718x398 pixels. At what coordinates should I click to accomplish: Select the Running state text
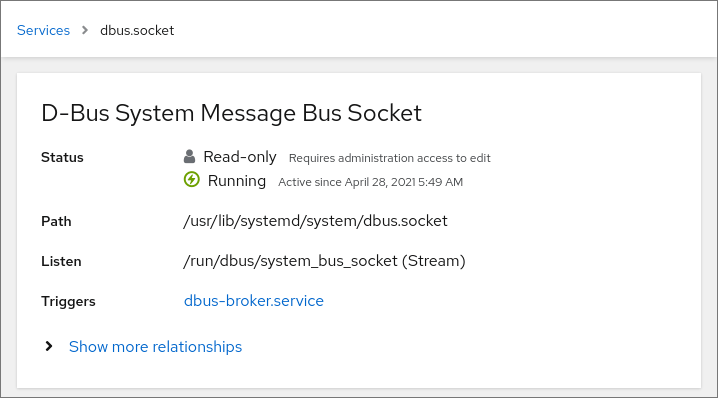(237, 181)
